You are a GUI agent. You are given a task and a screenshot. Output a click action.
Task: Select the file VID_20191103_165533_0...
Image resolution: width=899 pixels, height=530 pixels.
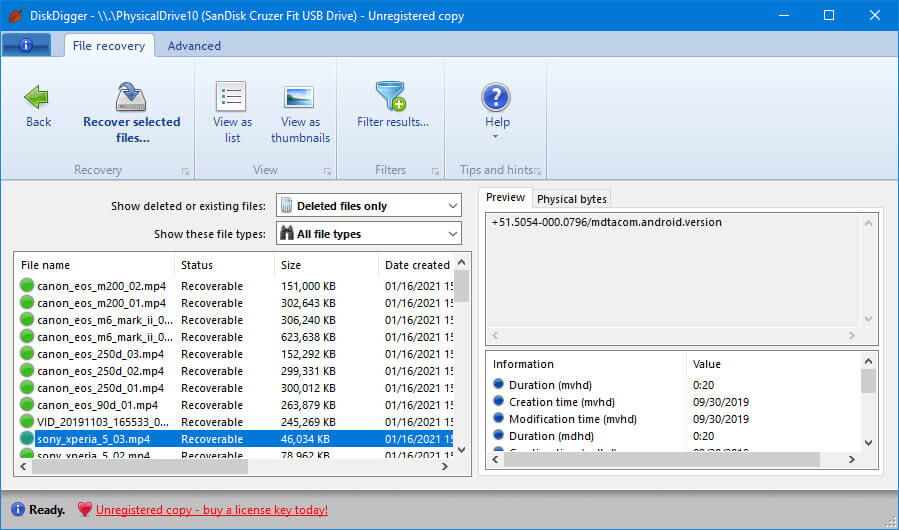(103, 422)
